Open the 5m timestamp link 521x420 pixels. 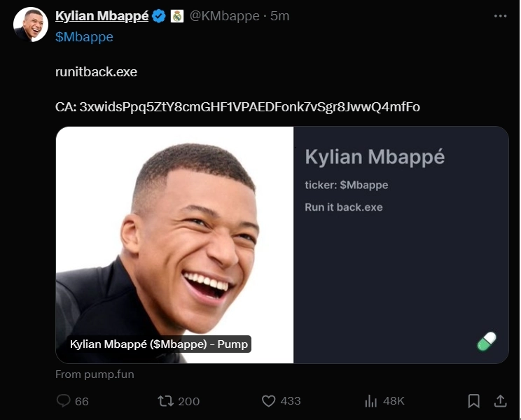[x=280, y=16]
